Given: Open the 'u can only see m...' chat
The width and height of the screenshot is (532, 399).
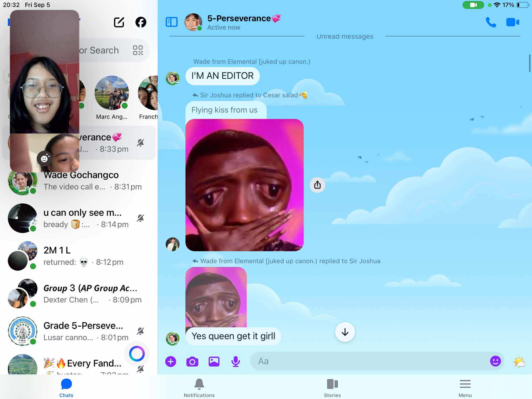Looking at the screenshot, I should click(x=79, y=218).
